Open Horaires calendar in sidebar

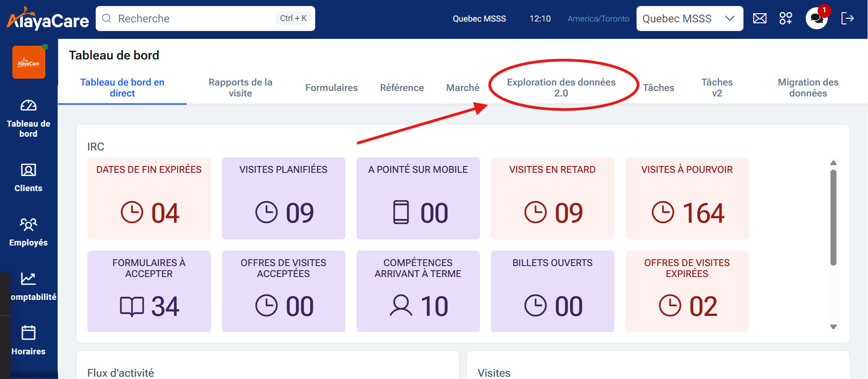[x=28, y=340]
